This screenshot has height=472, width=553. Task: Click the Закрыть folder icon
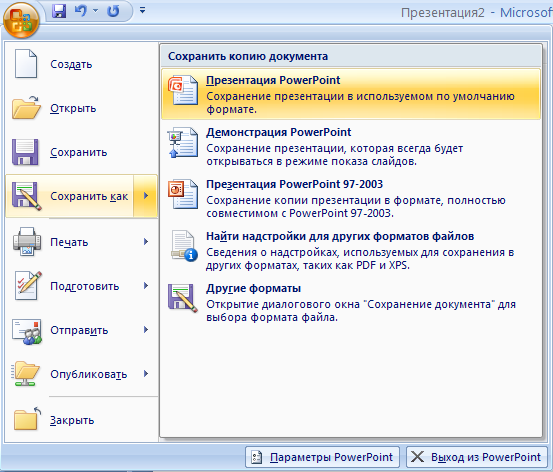click(27, 419)
